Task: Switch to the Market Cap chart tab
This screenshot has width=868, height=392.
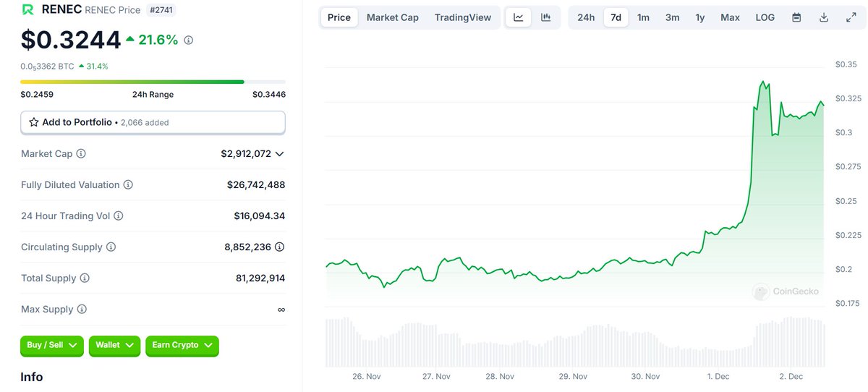Action: click(x=393, y=17)
